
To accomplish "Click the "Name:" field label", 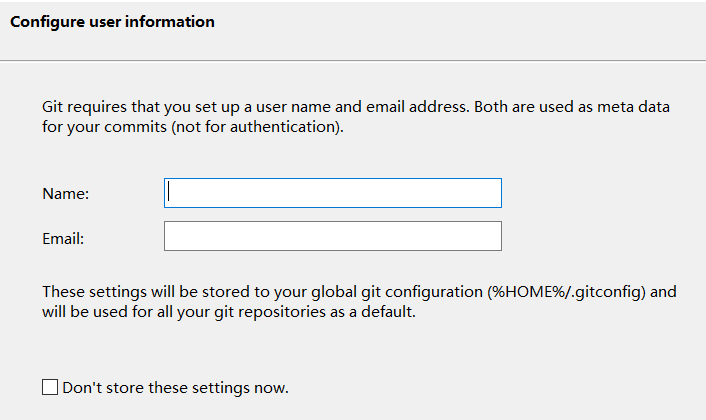I will 66,194.
